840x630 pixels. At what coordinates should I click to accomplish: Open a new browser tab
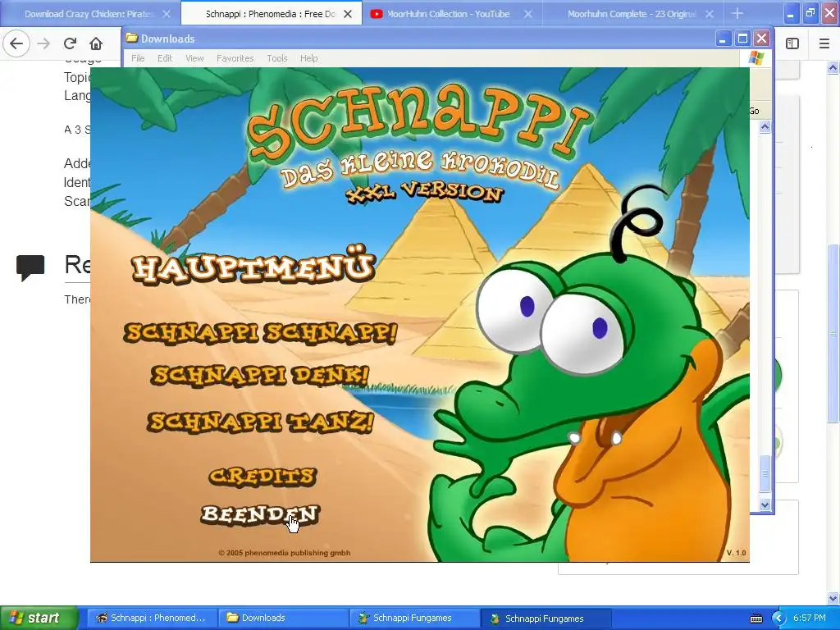(x=737, y=13)
